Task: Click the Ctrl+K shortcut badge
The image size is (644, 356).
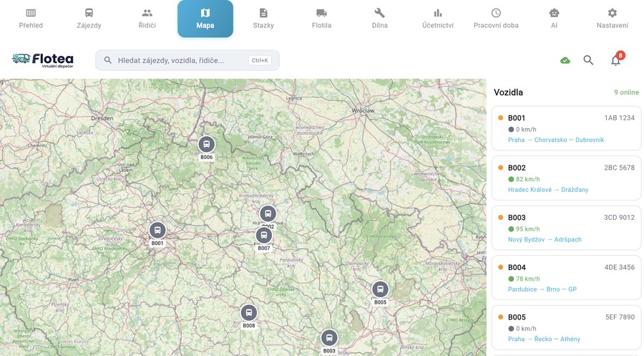Action: 260,60
